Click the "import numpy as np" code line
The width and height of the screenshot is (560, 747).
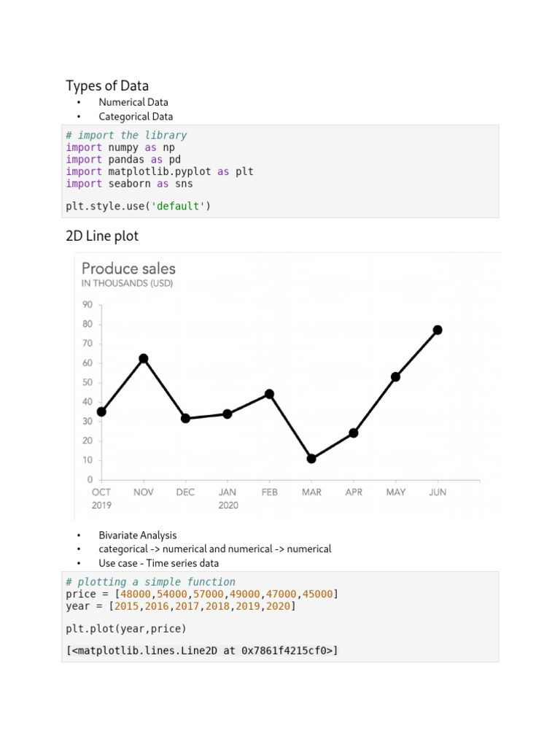(120, 147)
